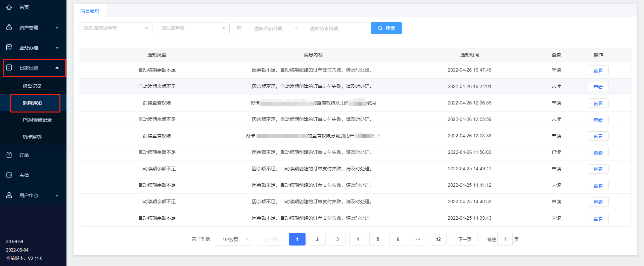Click the home icon in sidebar

coord(9,7)
